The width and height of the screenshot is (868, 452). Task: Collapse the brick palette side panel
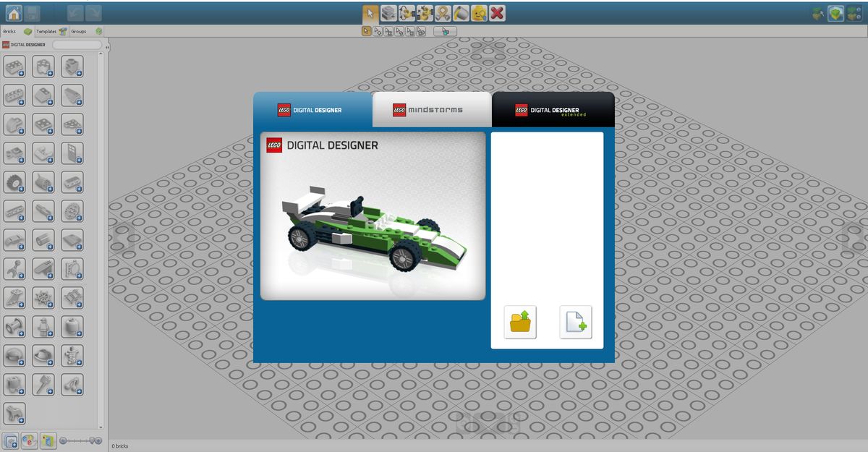click(107, 48)
